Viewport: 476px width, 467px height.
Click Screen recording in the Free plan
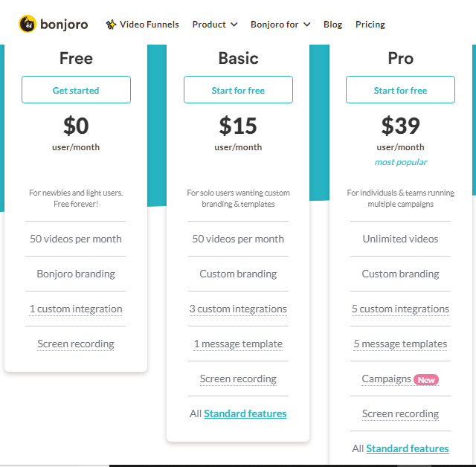76,344
